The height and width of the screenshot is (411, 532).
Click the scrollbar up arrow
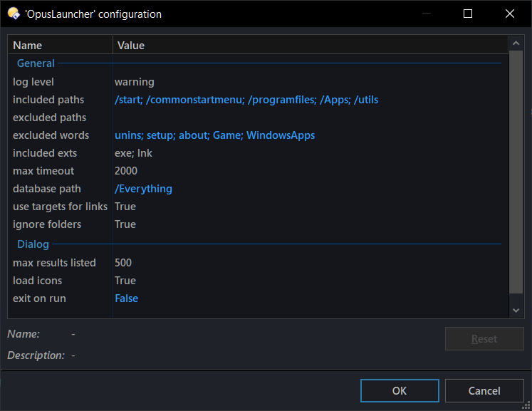(x=516, y=43)
